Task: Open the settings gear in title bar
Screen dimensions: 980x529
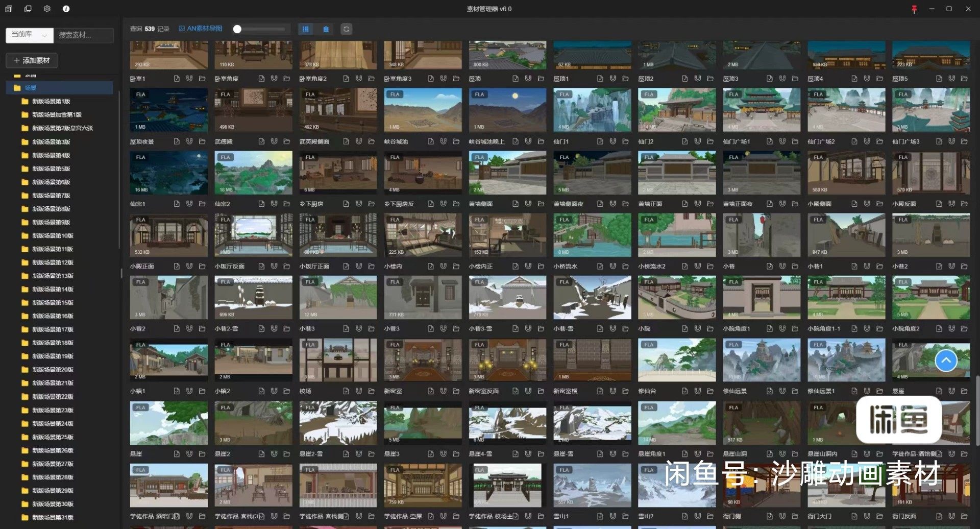Action: [x=47, y=9]
